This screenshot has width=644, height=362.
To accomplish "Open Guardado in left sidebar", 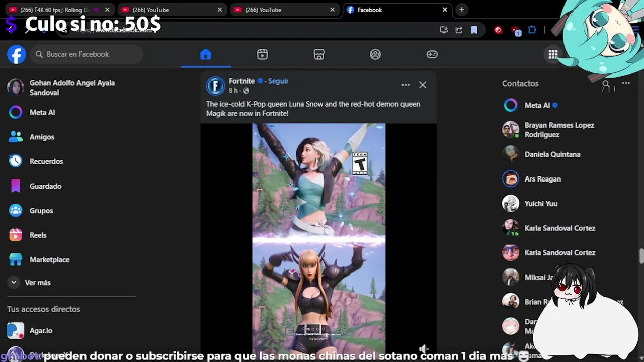I will [68, 186].
